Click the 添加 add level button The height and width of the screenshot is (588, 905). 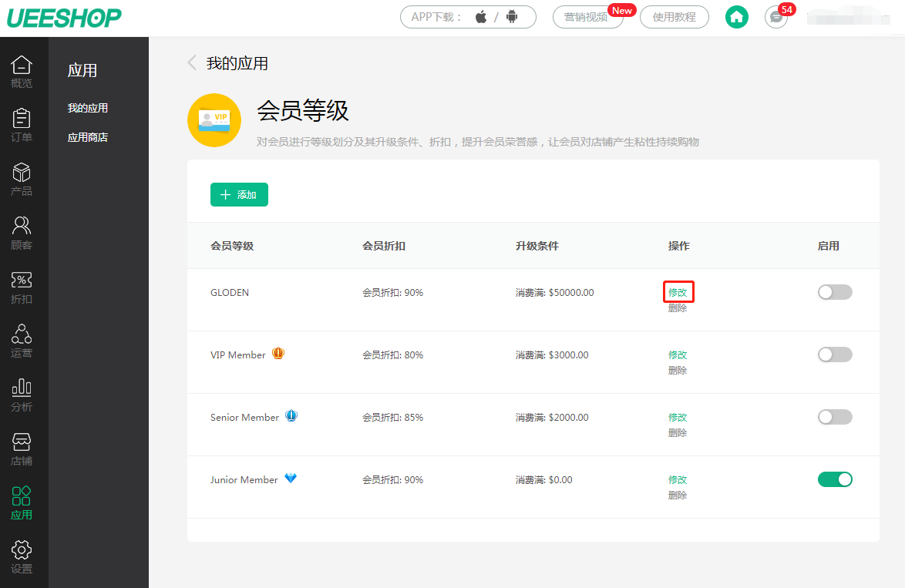tap(239, 194)
